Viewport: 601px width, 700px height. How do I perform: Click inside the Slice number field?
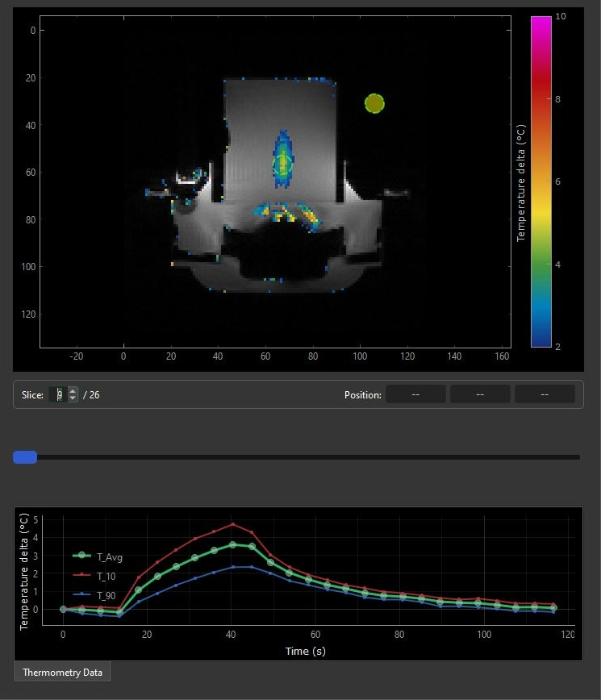click(59, 394)
